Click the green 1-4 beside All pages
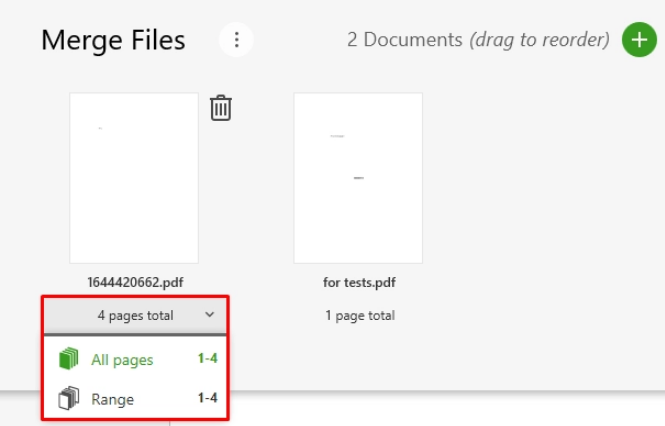Viewport: 665px width, 426px height. pyautogui.click(x=208, y=359)
